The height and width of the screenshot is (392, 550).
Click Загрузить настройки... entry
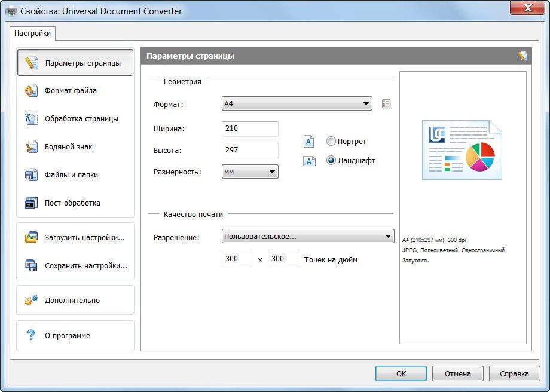[x=75, y=237]
